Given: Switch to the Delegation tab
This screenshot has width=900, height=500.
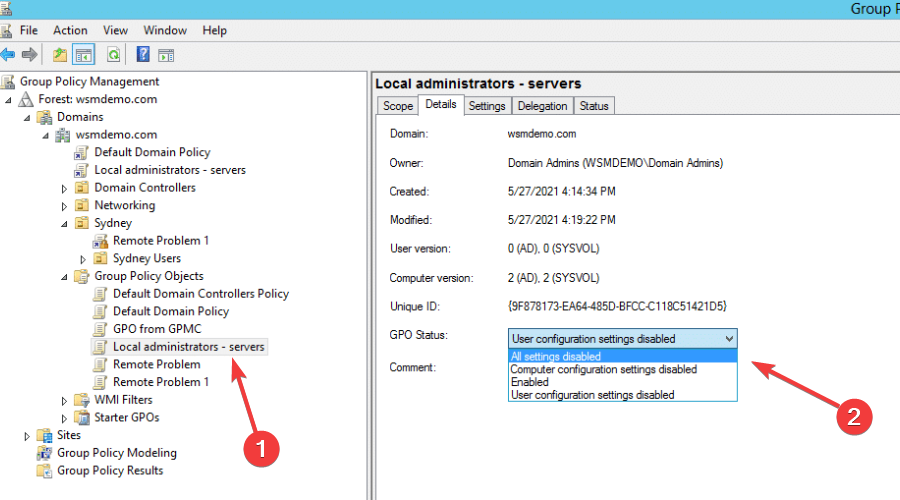Looking at the screenshot, I should (x=542, y=106).
